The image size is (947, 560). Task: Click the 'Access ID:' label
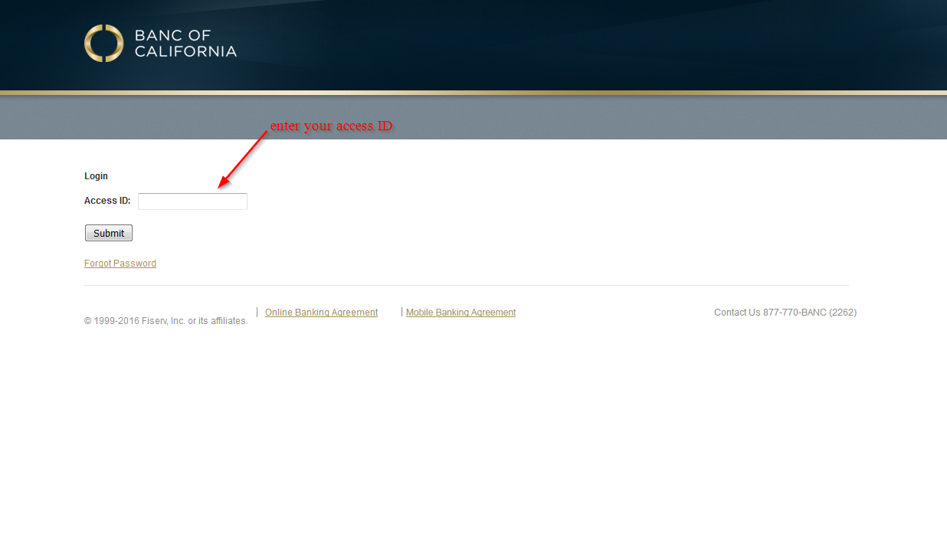tap(107, 201)
